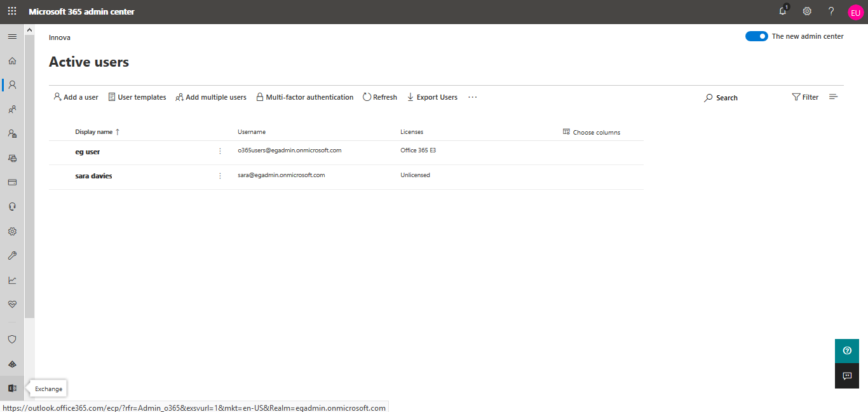Open more actions for sara davies

tap(220, 176)
